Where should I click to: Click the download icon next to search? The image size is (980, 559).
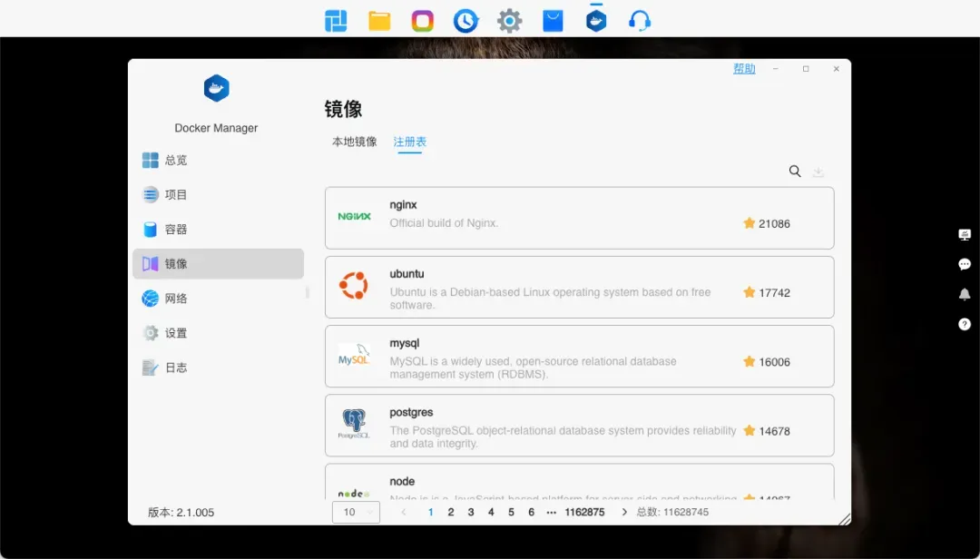tap(818, 172)
